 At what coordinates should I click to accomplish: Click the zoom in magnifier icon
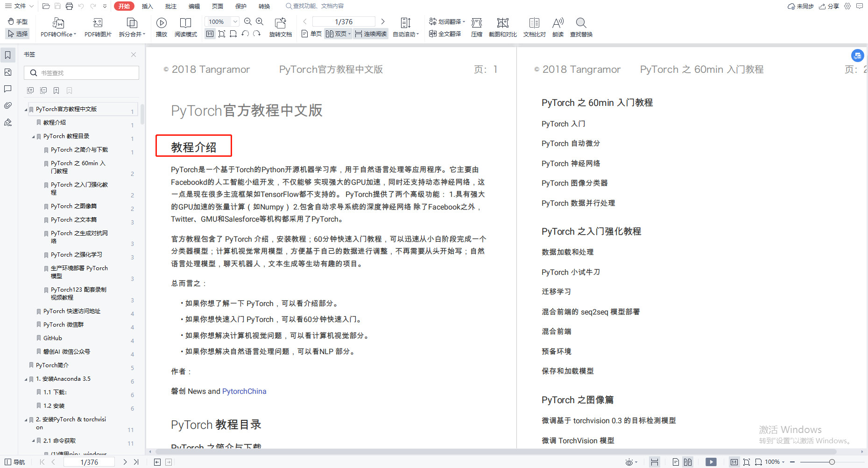tap(260, 21)
